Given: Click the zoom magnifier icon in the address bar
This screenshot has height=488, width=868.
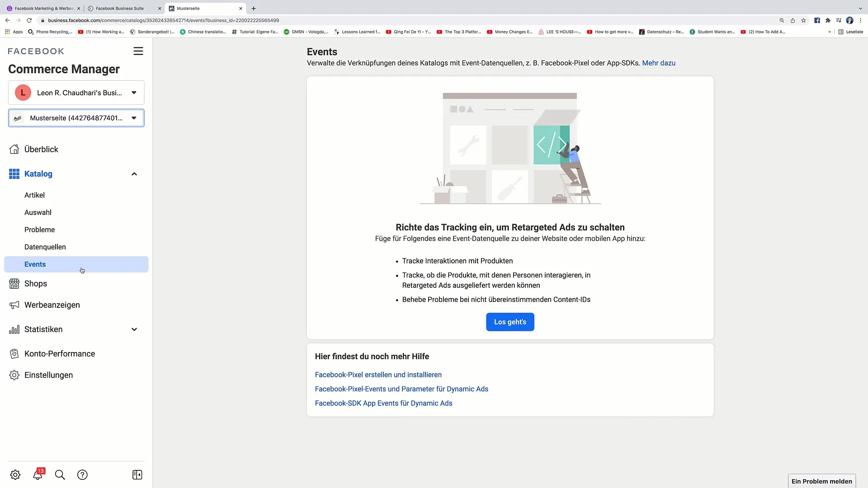Looking at the screenshot, I should tap(782, 20).
